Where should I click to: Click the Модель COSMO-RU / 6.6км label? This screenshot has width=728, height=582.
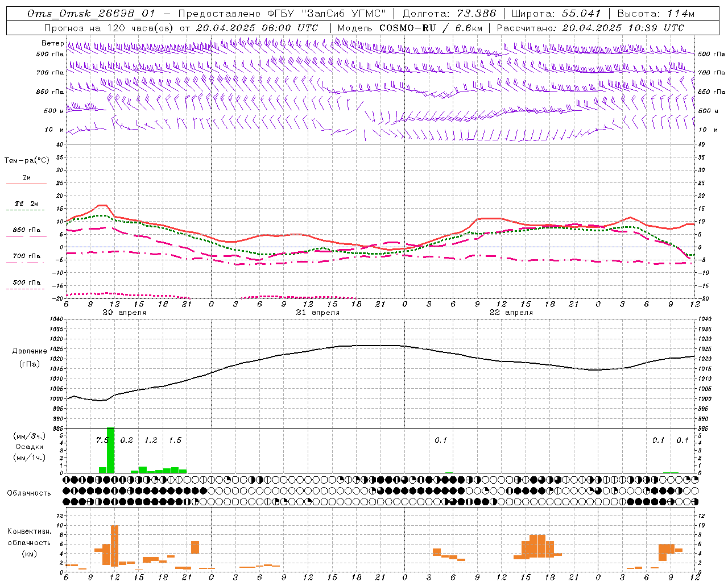[410, 28]
